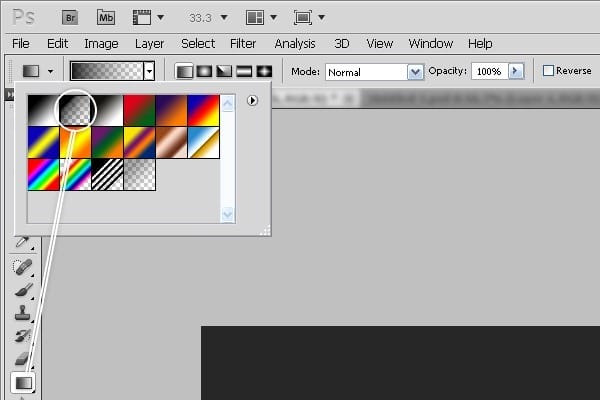The height and width of the screenshot is (400, 600).
Task: Open the Opacity slider arrow
Action: [x=516, y=71]
